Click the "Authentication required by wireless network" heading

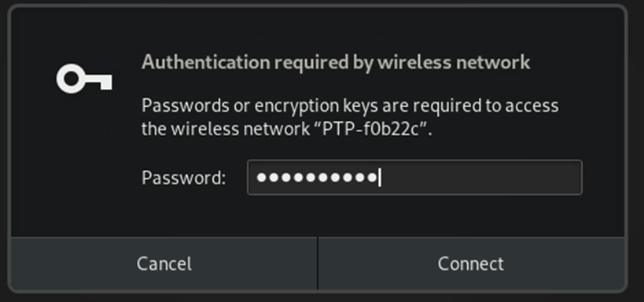point(336,62)
